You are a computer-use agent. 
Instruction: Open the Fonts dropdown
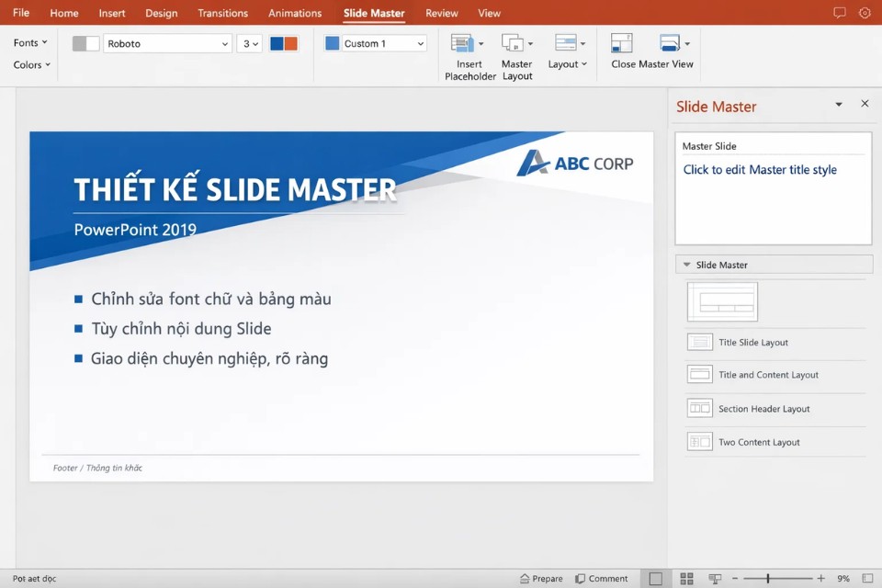click(28, 41)
